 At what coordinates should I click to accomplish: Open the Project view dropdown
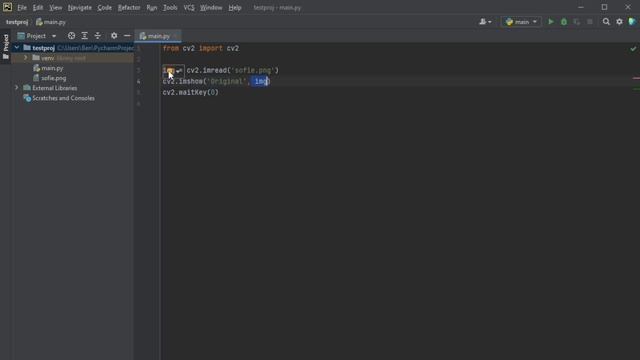coord(37,36)
